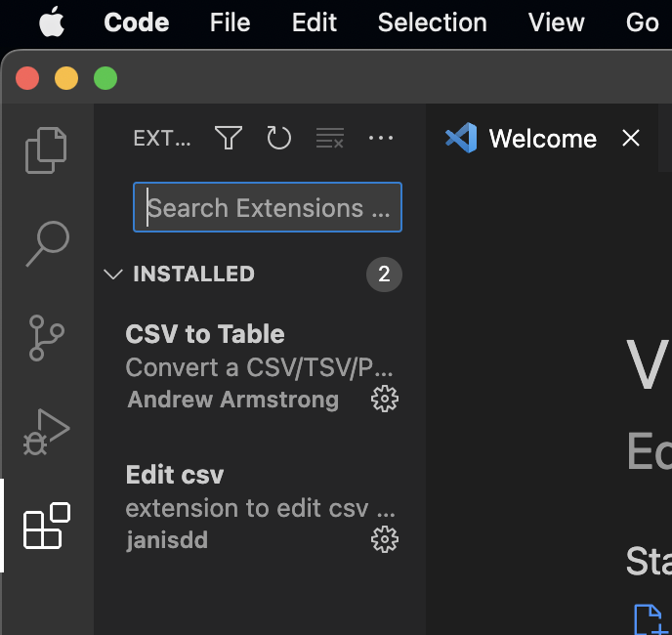Collapse the INSTALLED extensions section
The image size is (672, 635).
[x=113, y=275]
